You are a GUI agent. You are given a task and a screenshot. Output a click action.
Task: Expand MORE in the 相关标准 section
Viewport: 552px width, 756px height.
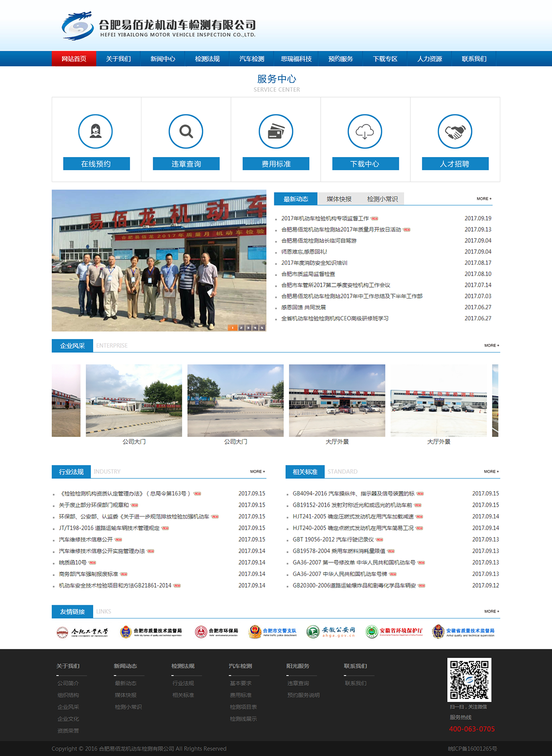pos(491,472)
